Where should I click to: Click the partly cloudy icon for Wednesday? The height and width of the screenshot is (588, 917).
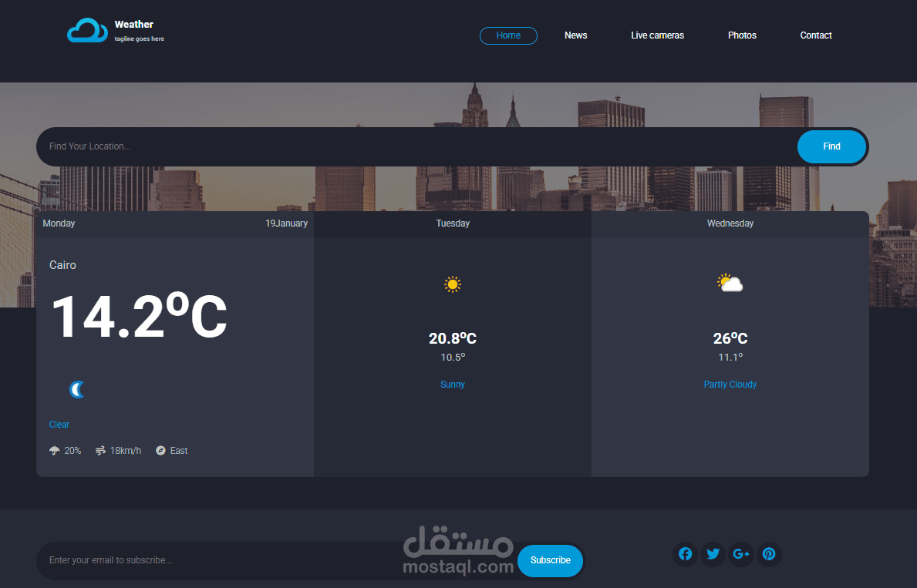tap(729, 282)
